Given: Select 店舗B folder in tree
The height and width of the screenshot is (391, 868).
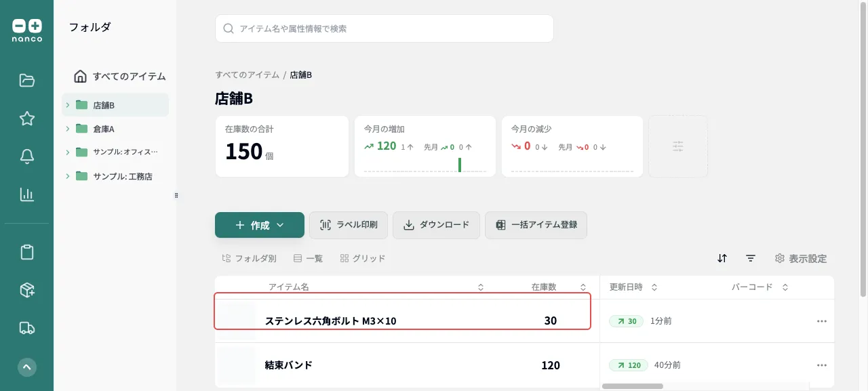Looking at the screenshot, I should pos(115,105).
